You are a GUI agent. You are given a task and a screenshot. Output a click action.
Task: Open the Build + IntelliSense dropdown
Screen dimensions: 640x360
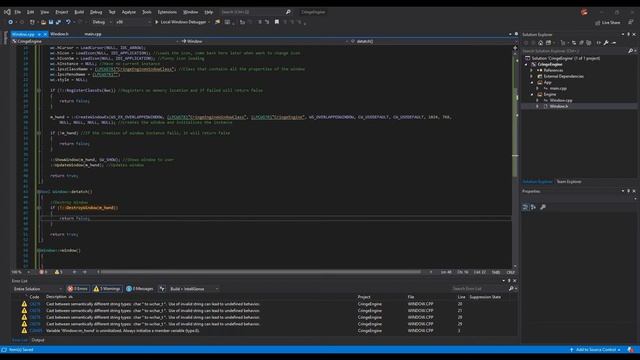click(194, 289)
